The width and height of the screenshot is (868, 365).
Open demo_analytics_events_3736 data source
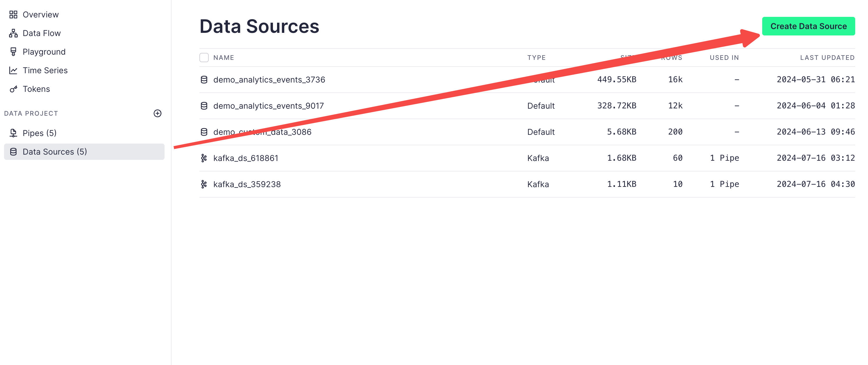pos(269,79)
